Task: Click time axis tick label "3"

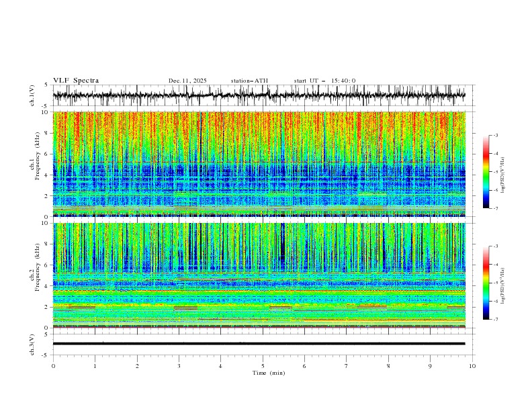Action: [x=179, y=366]
